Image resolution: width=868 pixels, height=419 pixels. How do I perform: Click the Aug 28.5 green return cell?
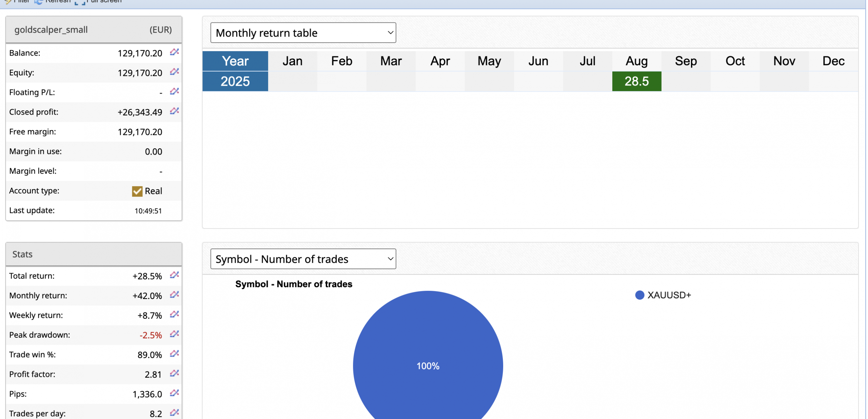(x=636, y=81)
